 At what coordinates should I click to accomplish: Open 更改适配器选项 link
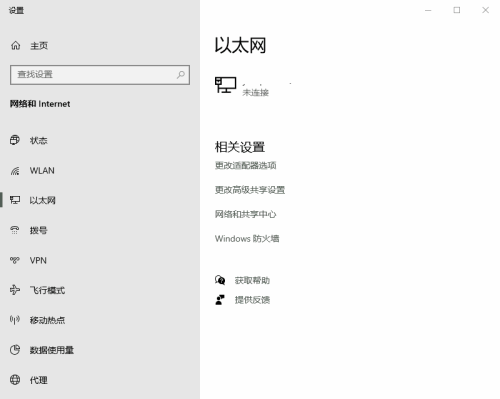(245, 165)
